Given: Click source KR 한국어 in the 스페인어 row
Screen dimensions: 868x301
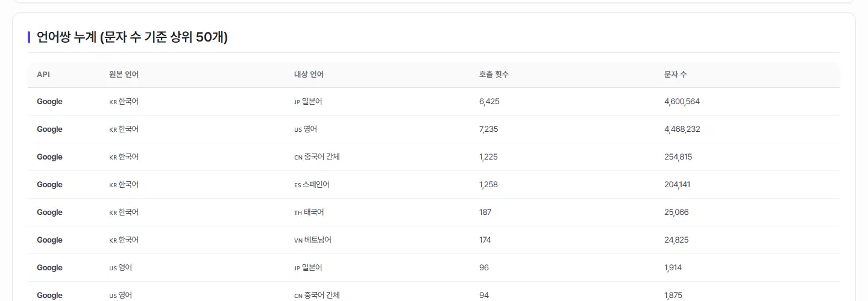Looking at the screenshot, I should (x=124, y=185).
